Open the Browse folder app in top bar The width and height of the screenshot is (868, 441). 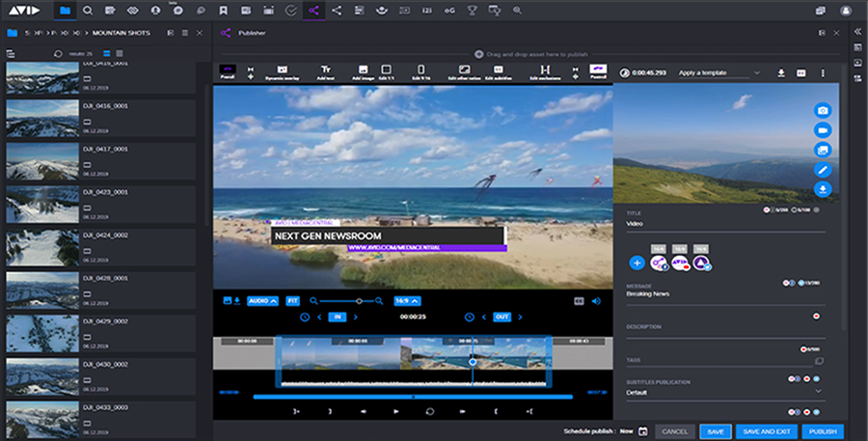tap(65, 10)
